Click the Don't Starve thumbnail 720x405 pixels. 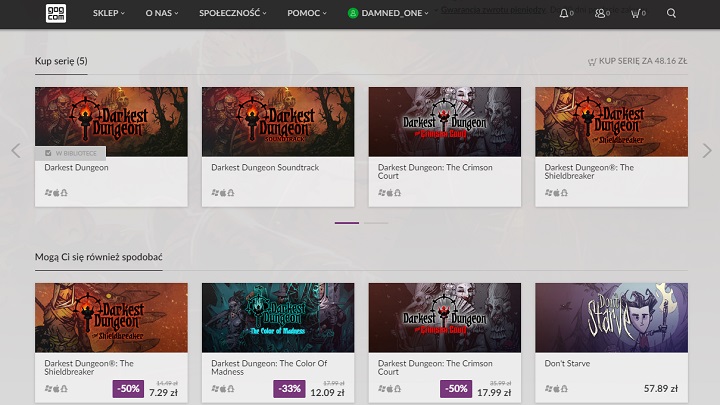point(611,318)
